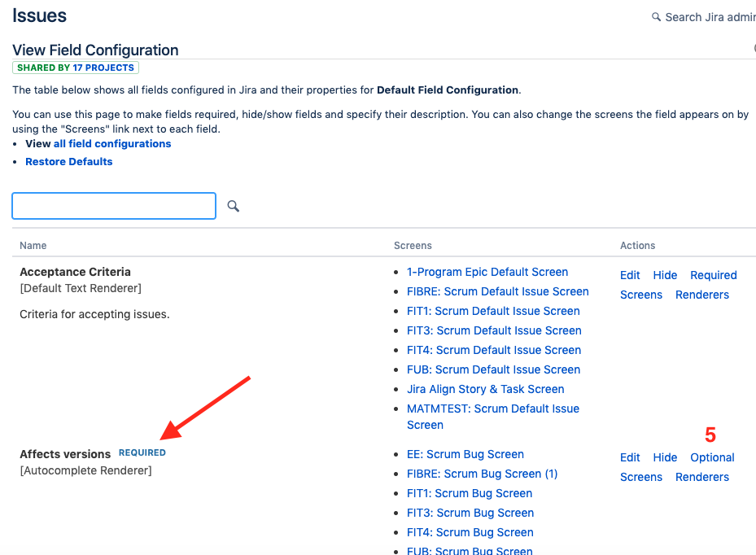756x555 pixels.
Task: Focus the field name filter input box
Action: 114,206
